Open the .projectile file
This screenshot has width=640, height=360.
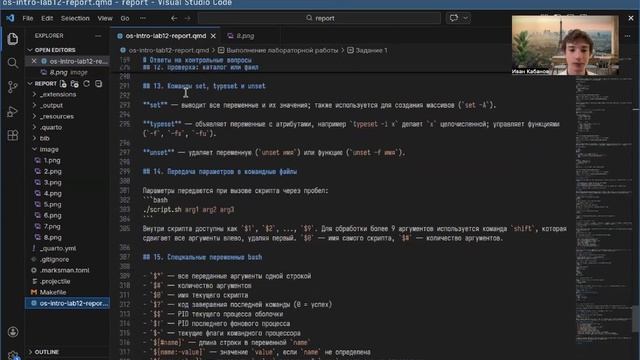[55, 282]
